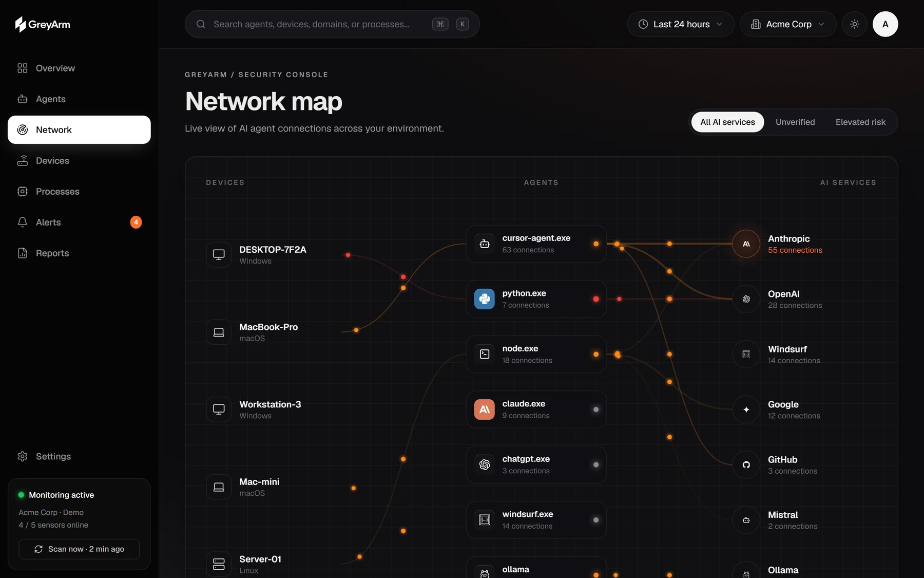The image size is (924, 578).
Task: Open Processes in the sidebar
Action: pyautogui.click(x=79, y=192)
